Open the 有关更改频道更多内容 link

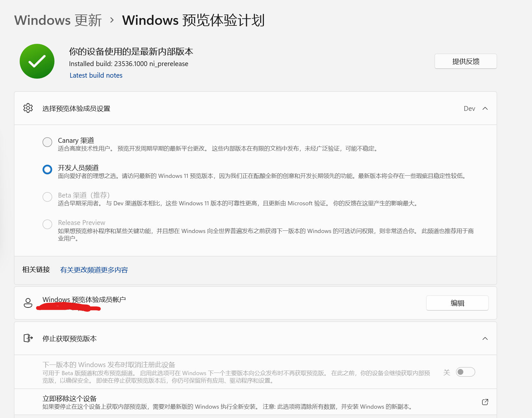[94, 270]
